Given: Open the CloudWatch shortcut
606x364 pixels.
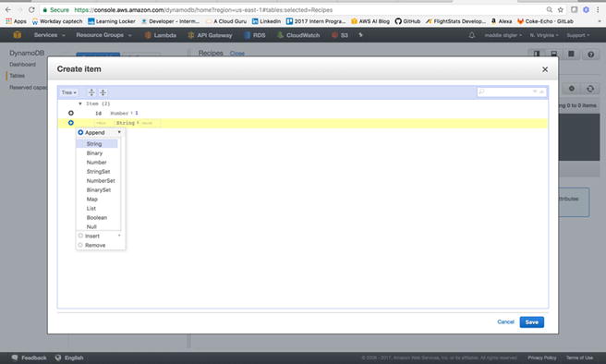Looking at the screenshot, I should click(298, 35).
